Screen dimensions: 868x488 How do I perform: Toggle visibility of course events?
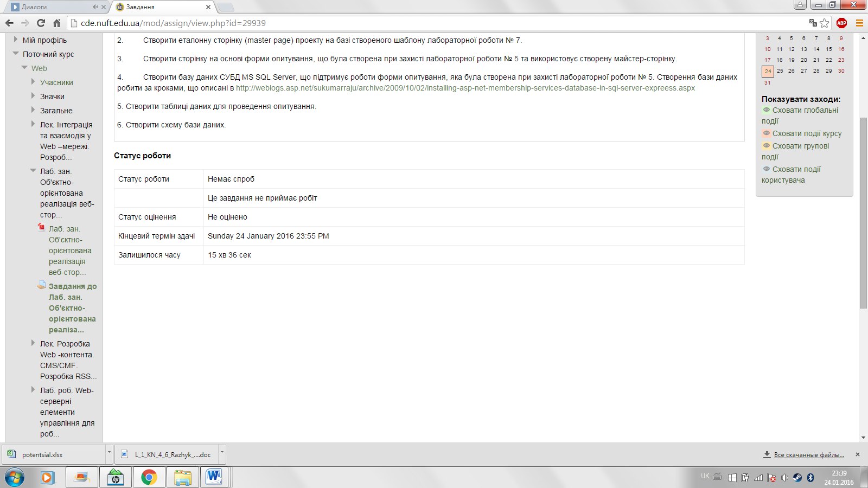[x=767, y=133]
